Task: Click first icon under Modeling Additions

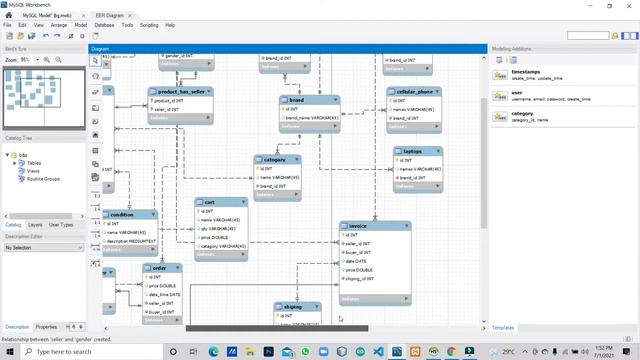Action: click(x=499, y=60)
